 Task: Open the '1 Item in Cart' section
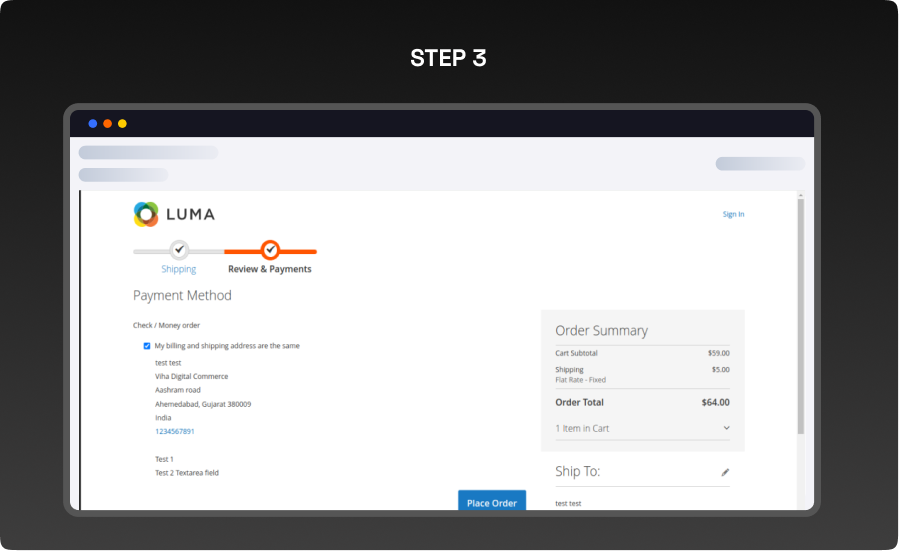(582, 428)
